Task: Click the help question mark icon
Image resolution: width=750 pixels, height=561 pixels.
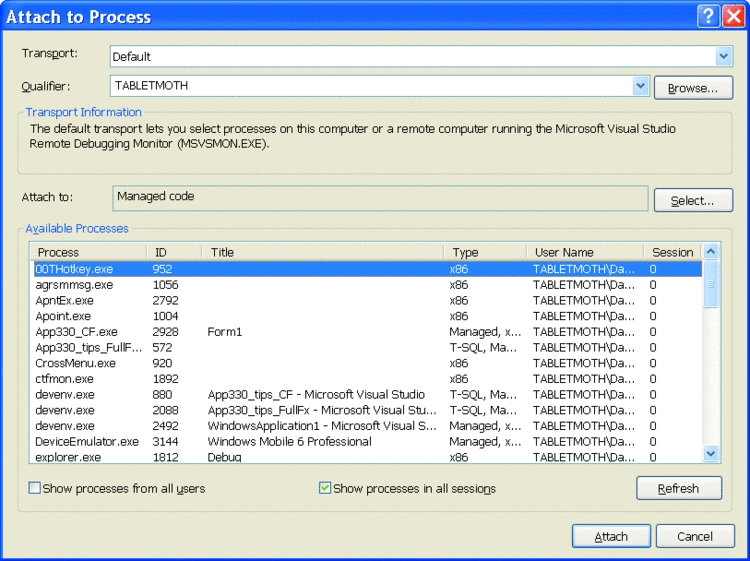Action: coord(708,17)
